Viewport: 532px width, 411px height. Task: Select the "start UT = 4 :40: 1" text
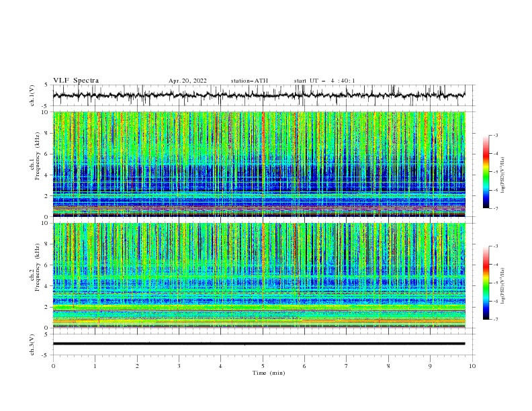click(324, 81)
